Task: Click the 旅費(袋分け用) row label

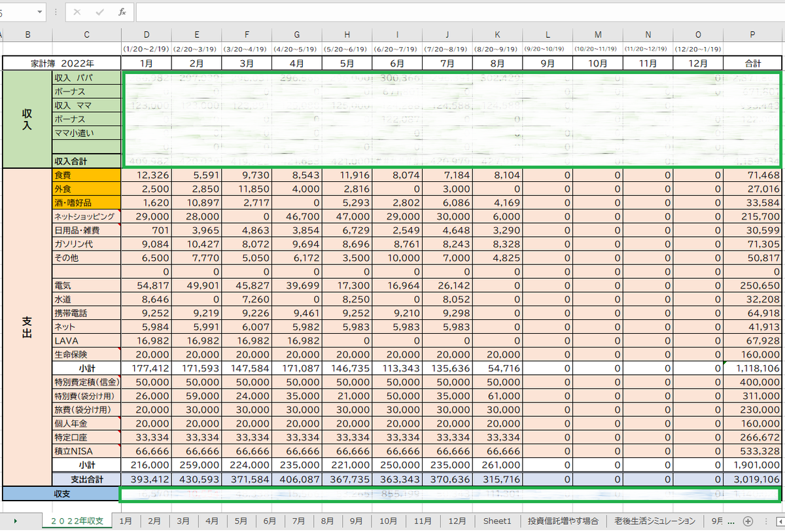Action: coord(87,410)
